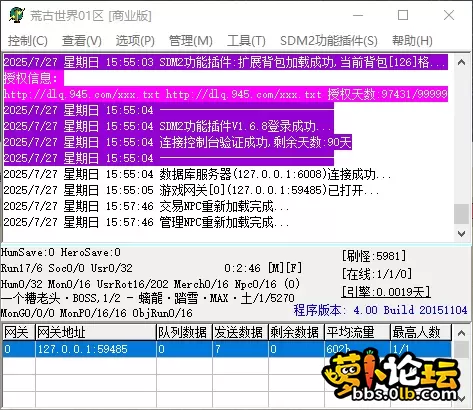Select gateway address cell 127.0.0.1:59485

(96, 349)
